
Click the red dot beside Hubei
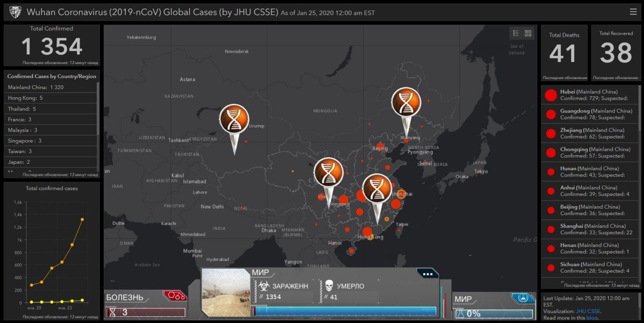[551, 95]
